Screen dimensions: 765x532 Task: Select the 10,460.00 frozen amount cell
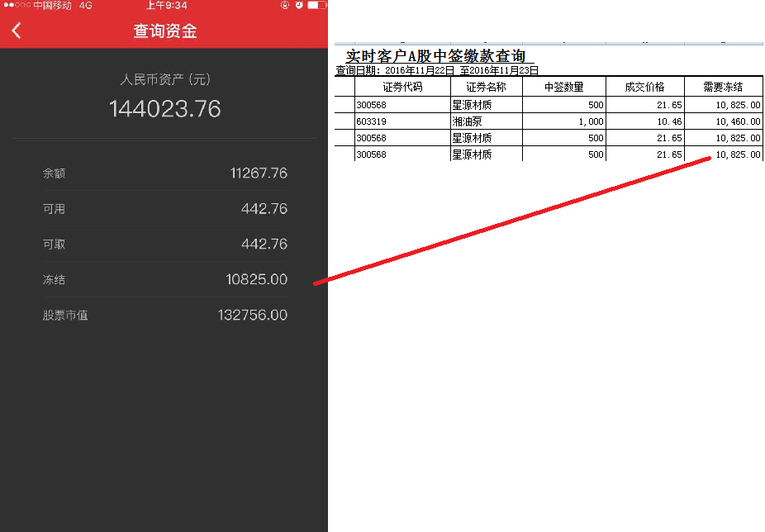[x=723, y=121]
